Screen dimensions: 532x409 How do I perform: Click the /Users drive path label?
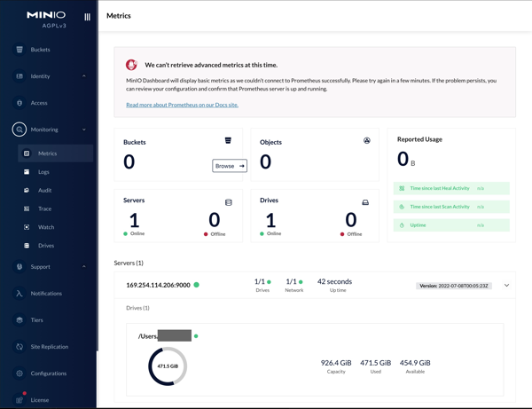coord(148,336)
